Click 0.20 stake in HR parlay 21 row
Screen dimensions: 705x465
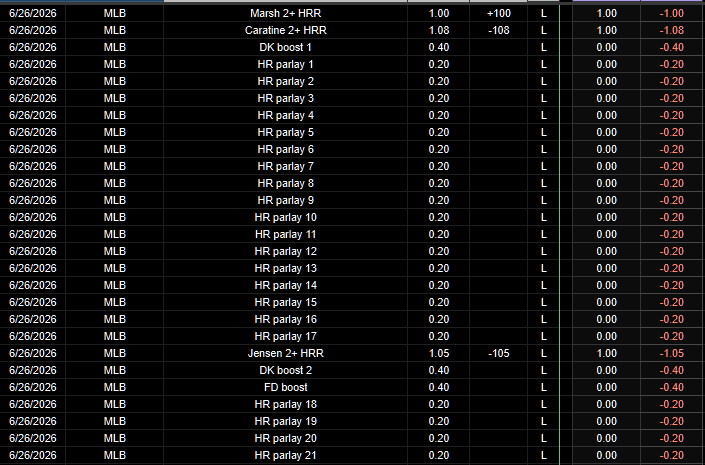439,456
